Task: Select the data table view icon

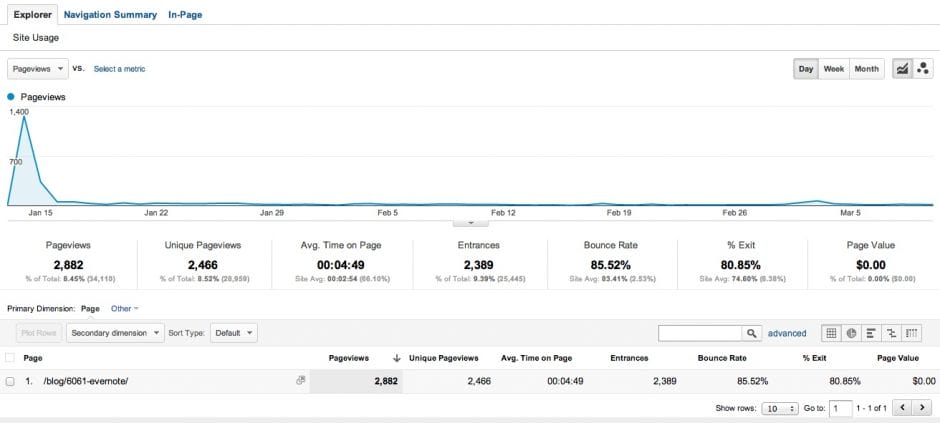Action: (831, 333)
